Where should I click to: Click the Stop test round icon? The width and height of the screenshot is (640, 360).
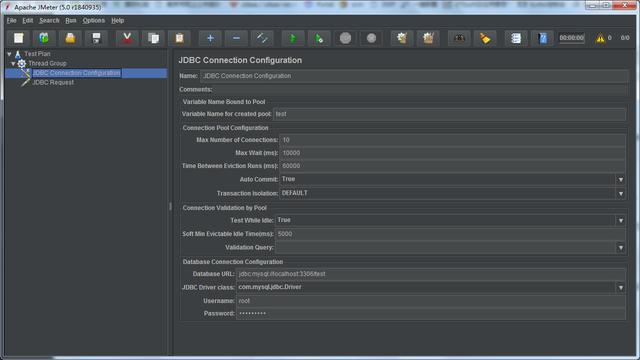pos(345,38)
